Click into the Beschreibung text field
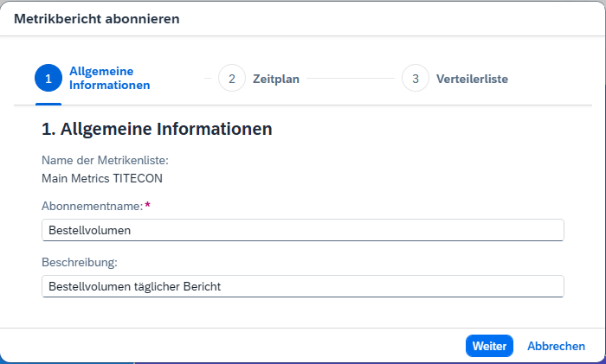This screenshot has width=606, height=364. tap(302, 286)
